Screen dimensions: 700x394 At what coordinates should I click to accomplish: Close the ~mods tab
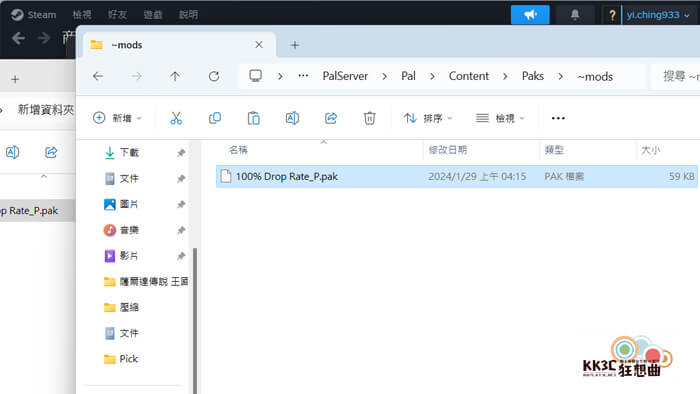(x=259, y=45)
